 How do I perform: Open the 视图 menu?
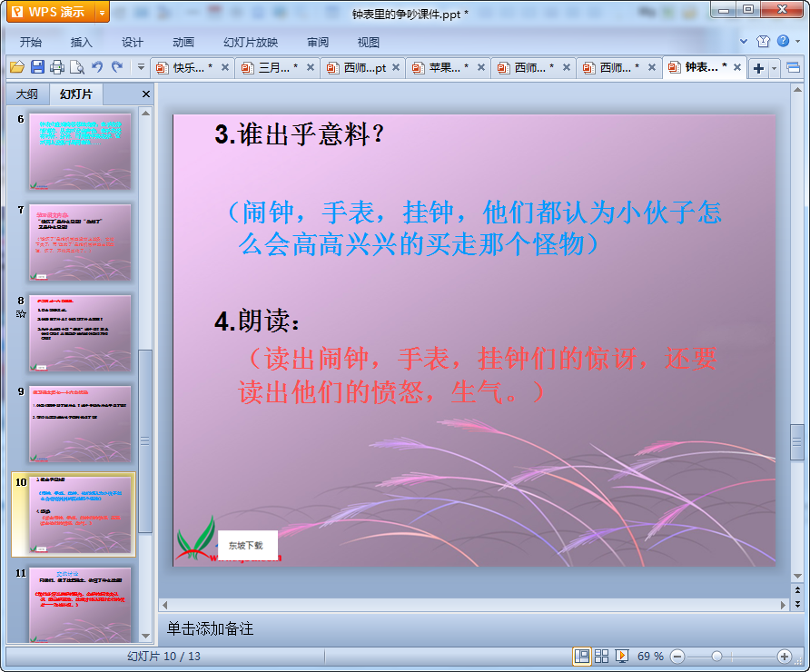tap(369, 42)
